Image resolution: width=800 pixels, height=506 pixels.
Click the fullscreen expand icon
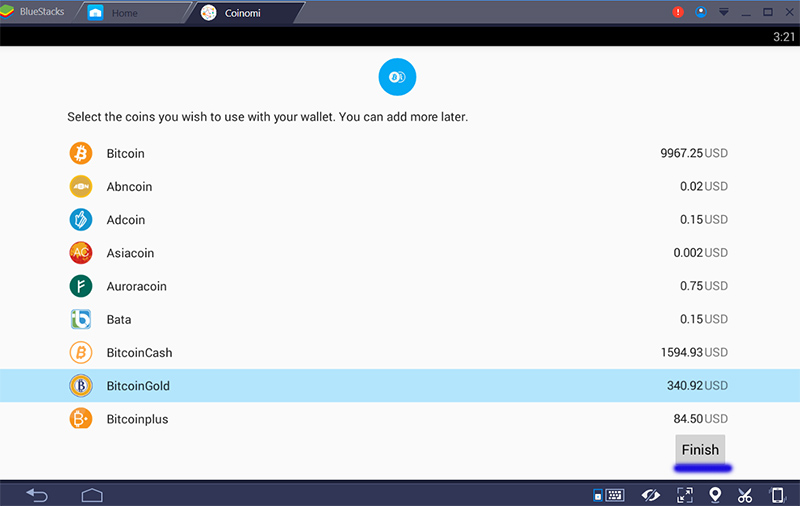click(x=685, y=495)
